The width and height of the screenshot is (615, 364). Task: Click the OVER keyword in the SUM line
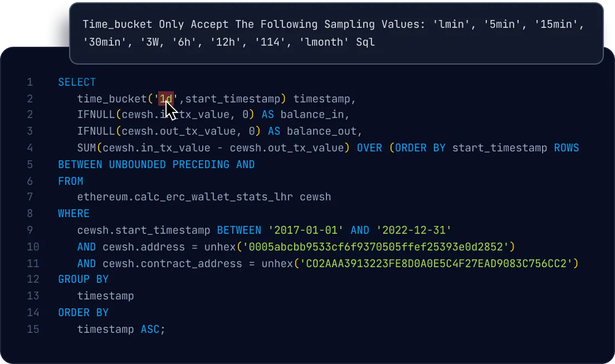(369, 148)
